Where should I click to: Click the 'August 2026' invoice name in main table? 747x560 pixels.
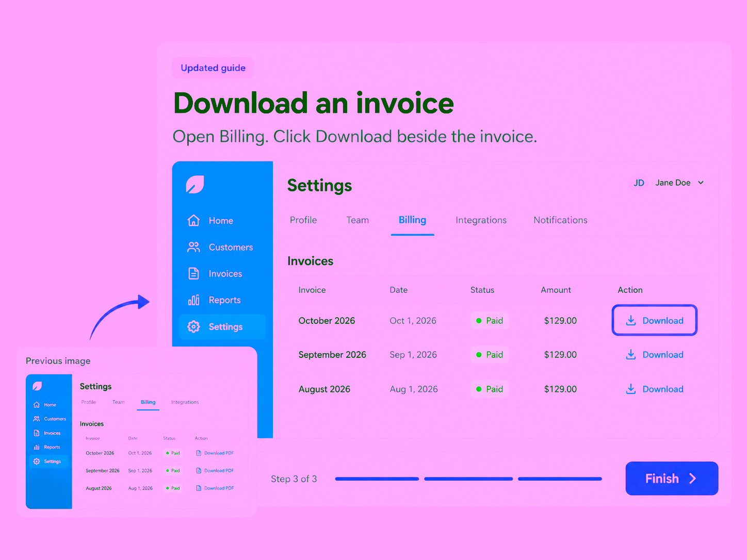coord(324,389)
